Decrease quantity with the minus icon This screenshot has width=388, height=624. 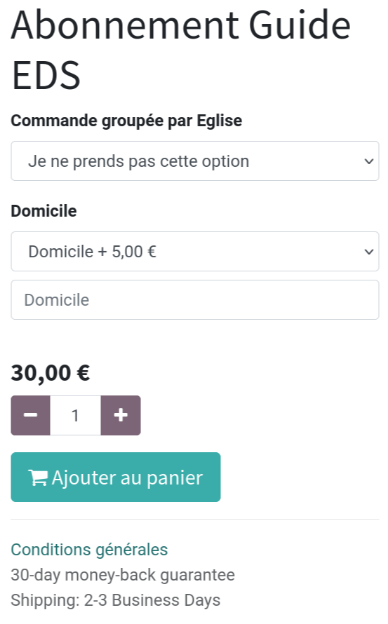pyautogui.click(x=30, y=415)
